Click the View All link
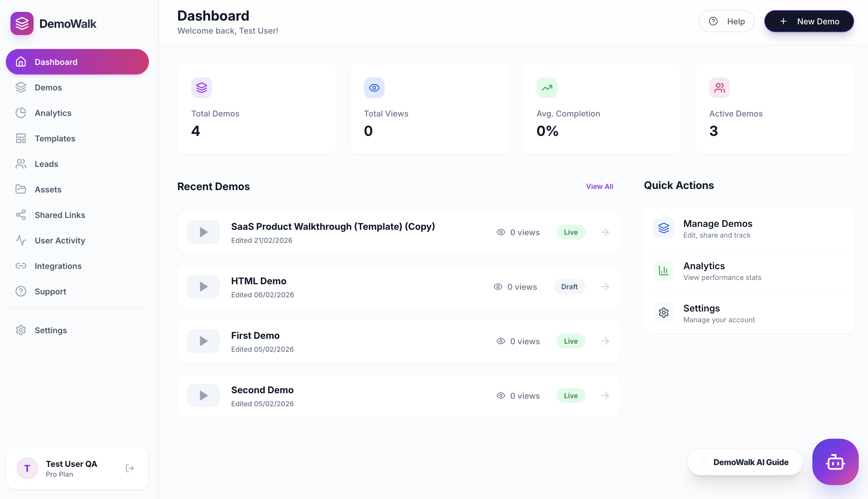The width and height of the screenshot is (868, 499). coord(599,186)
